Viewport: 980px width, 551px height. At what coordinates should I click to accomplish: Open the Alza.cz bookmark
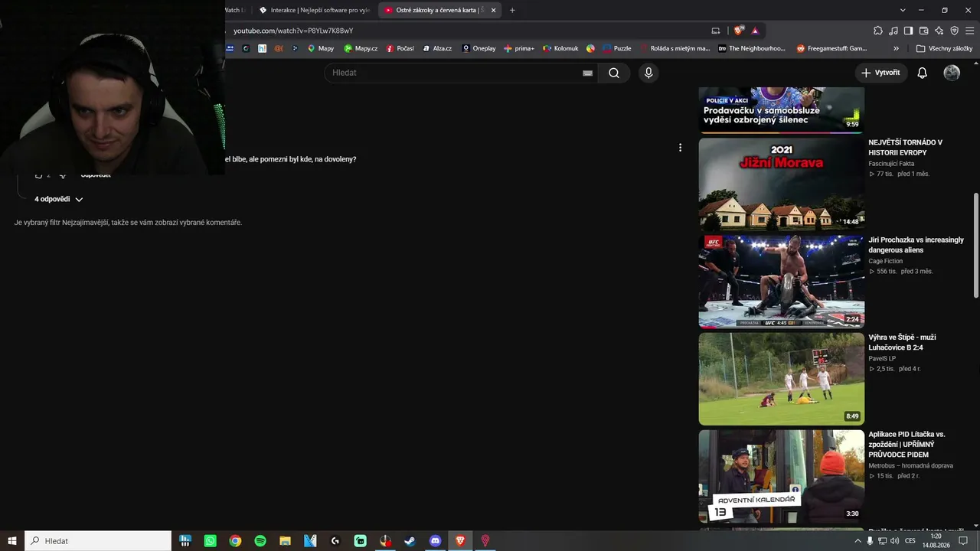(x=437, y=48)
